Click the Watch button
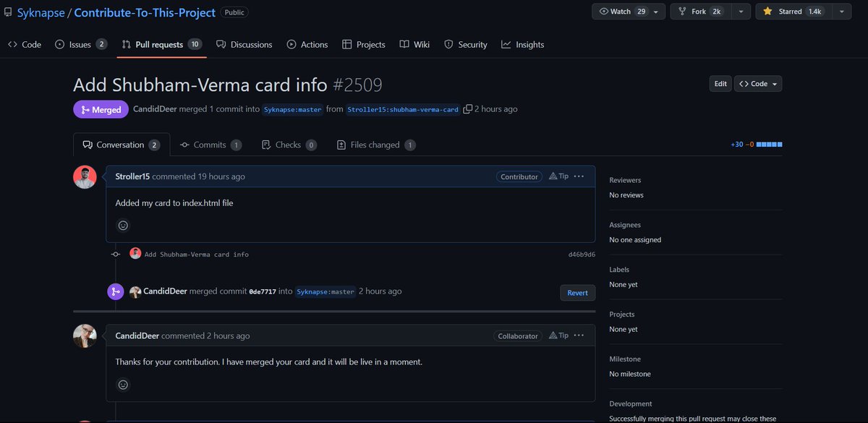The width and height of the screenshot is (868, 423). pos(622,12)
